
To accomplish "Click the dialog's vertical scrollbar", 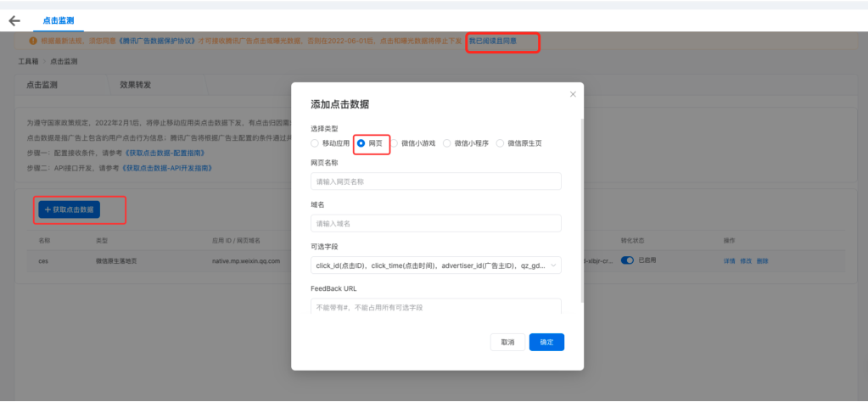I will point(581,212).
